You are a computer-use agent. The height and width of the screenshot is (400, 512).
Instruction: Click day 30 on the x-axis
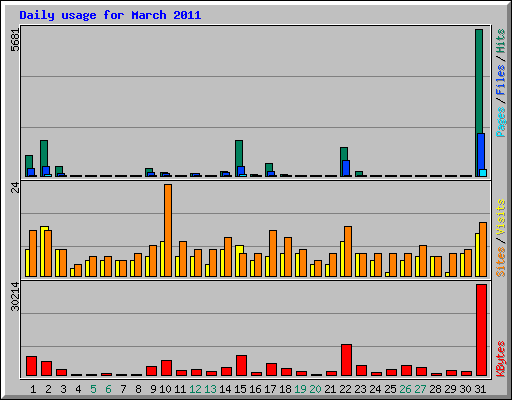pos(465,389)
